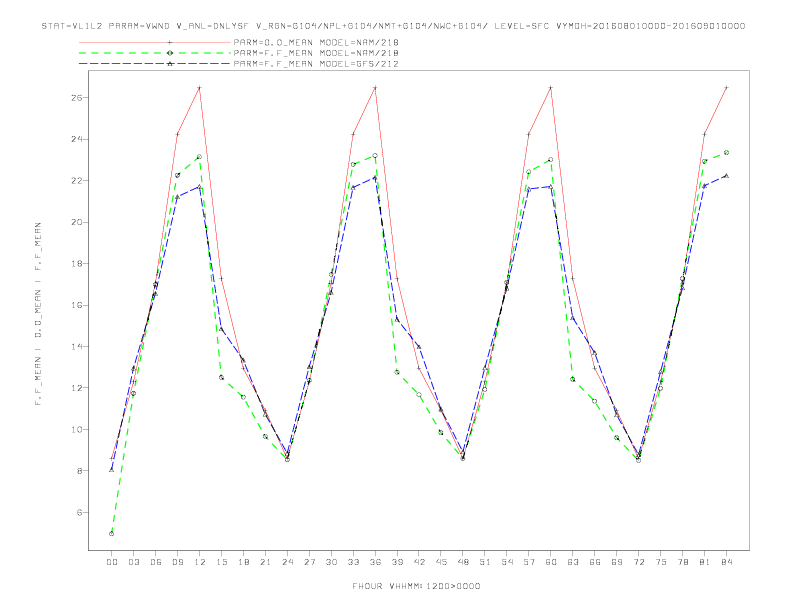
Task: Click green NAM data point at hour 00
Action: tap(112, 534)
